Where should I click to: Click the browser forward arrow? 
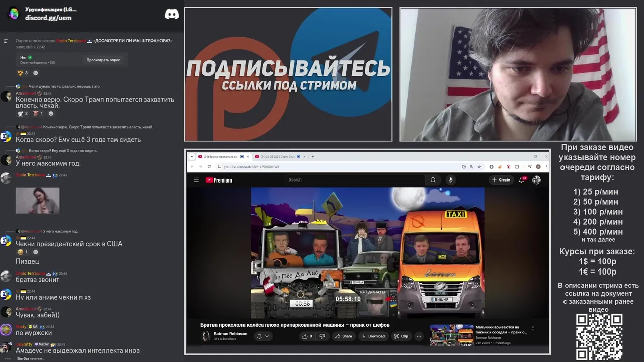click(x=200, y=167)
